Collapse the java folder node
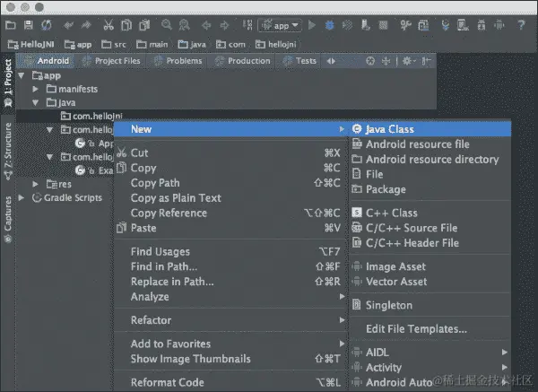Screen dimensions: 538x392 (x=35, y=102)
